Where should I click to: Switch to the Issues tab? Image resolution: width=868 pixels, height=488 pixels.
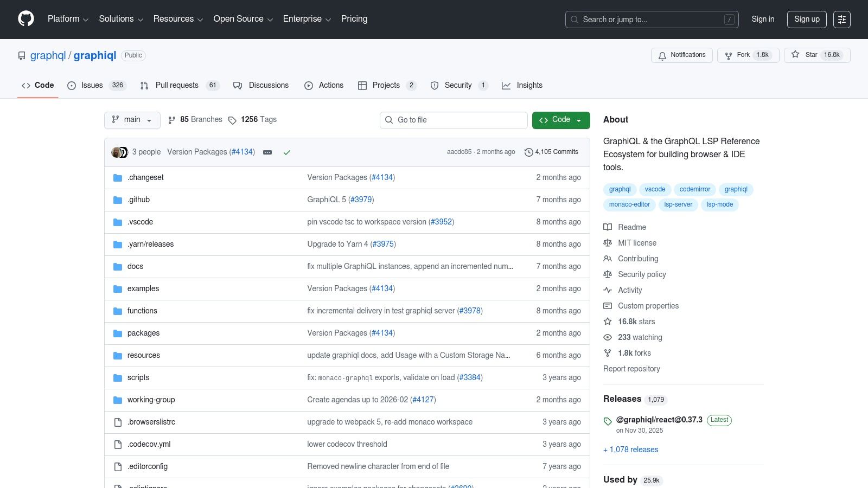[91, 85]
